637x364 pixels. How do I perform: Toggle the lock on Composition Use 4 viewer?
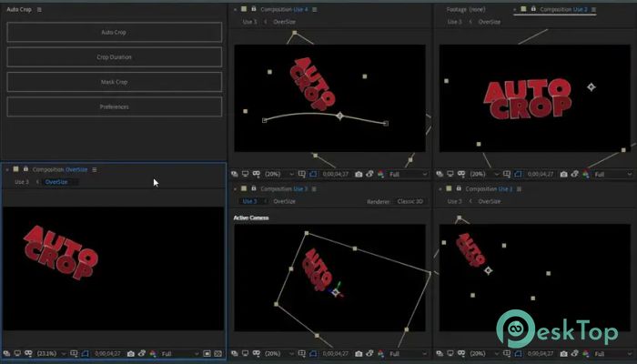coord(254,9)
